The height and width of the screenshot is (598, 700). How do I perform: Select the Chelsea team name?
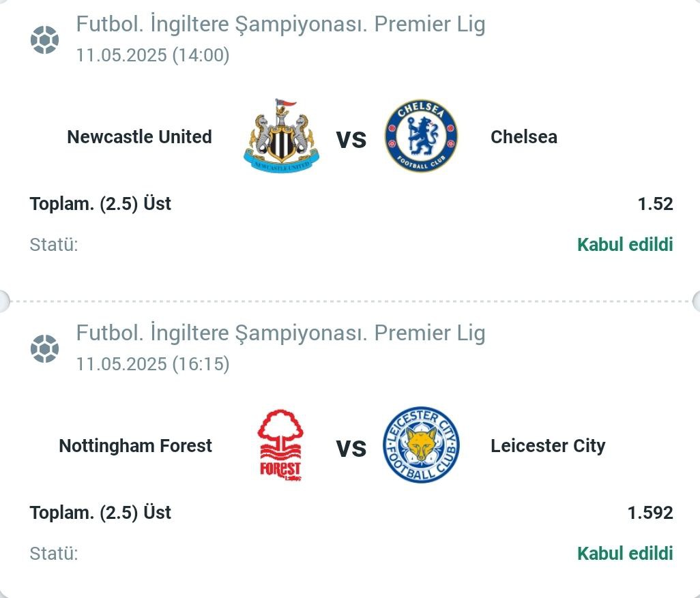click(x=524, y=137)
